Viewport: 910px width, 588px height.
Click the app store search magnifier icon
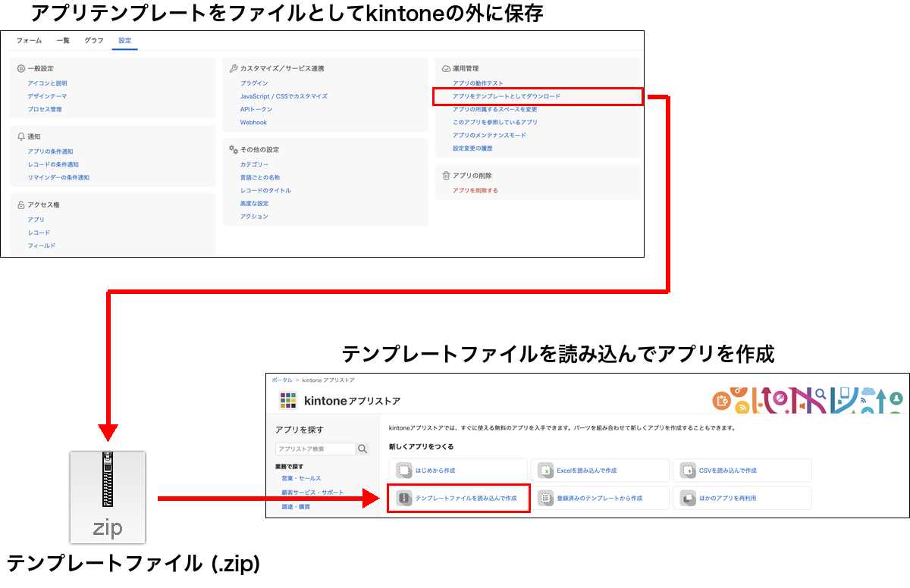pyautogui.click(x=362, y=449)
